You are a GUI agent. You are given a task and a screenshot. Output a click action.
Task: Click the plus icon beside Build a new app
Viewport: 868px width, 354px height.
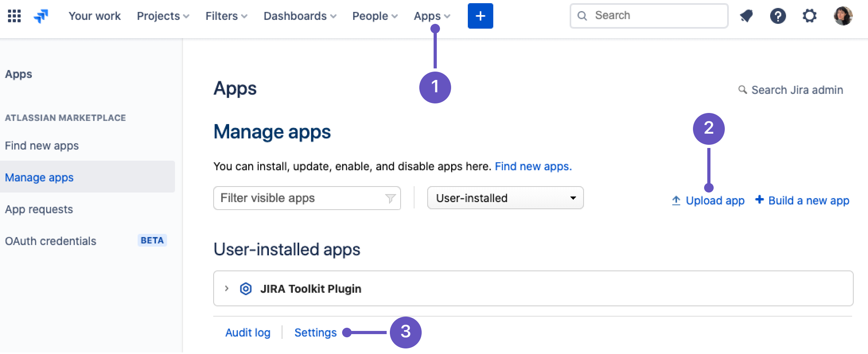click(x=759, y=200)
